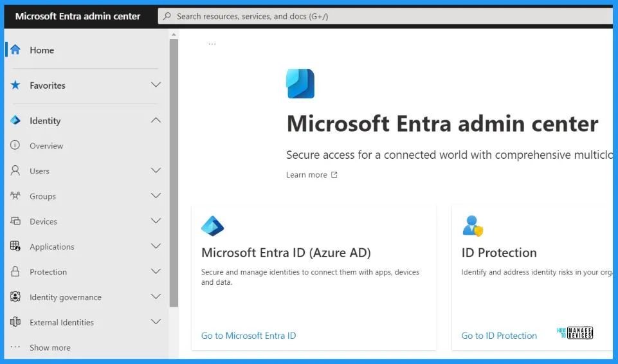The width and height of the screenshot is (618, 364).
Task: Click the sidebar scroll up arrow
Action: pyautogui.click(x=174, y=35)
